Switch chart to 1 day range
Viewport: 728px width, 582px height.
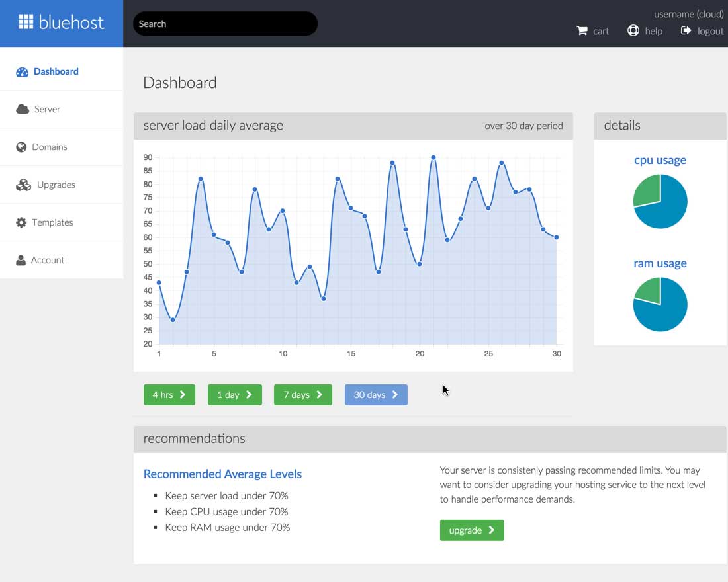(235, 394)
